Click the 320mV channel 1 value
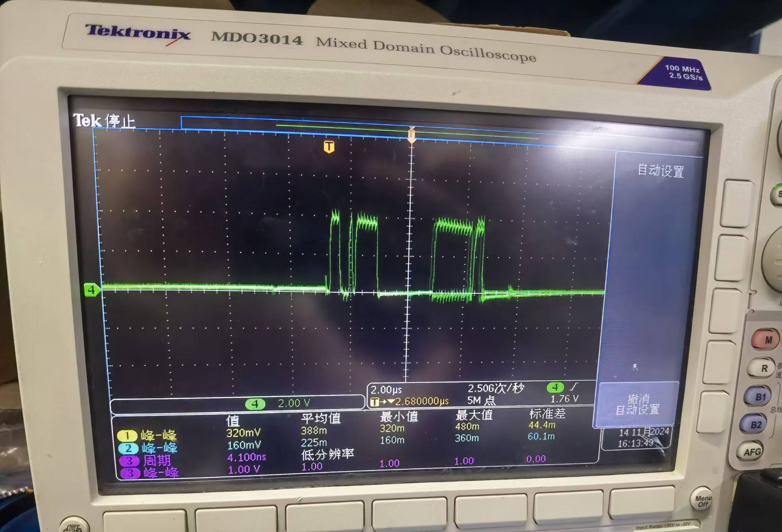Screen dimensions: 782x532 (x=243, y=433)
